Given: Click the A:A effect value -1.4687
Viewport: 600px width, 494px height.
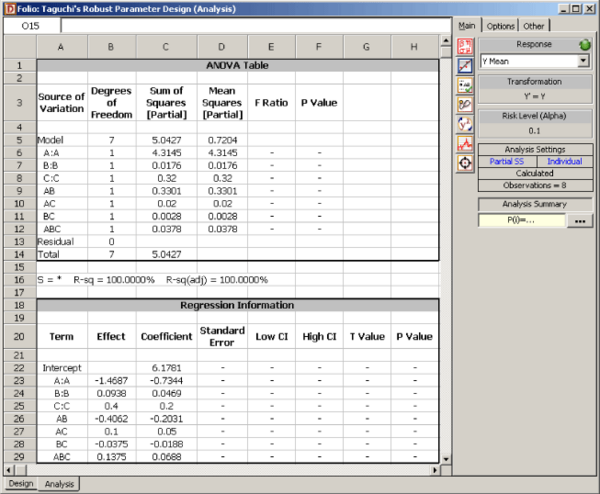Looking at the screenshot, I should (x=111, y=381).
